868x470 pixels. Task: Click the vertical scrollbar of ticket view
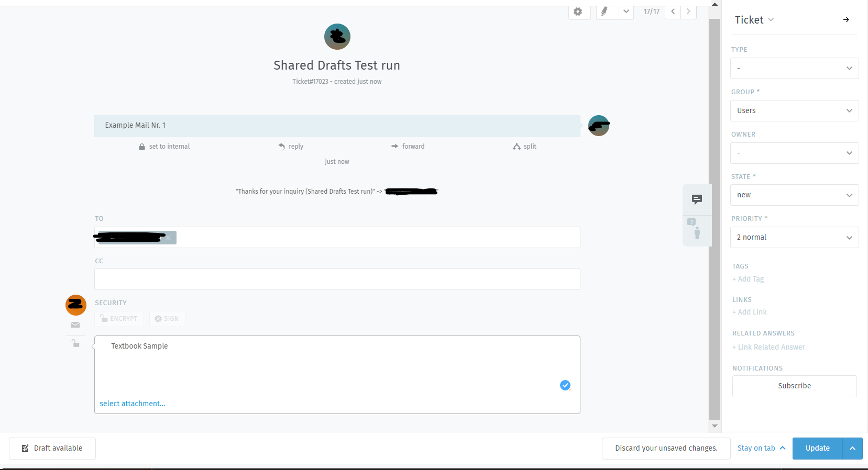pyautogui.click(x=715, y=219)
